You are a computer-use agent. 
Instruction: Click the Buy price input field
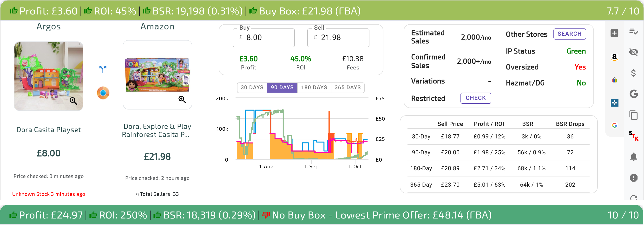point(263,38)
